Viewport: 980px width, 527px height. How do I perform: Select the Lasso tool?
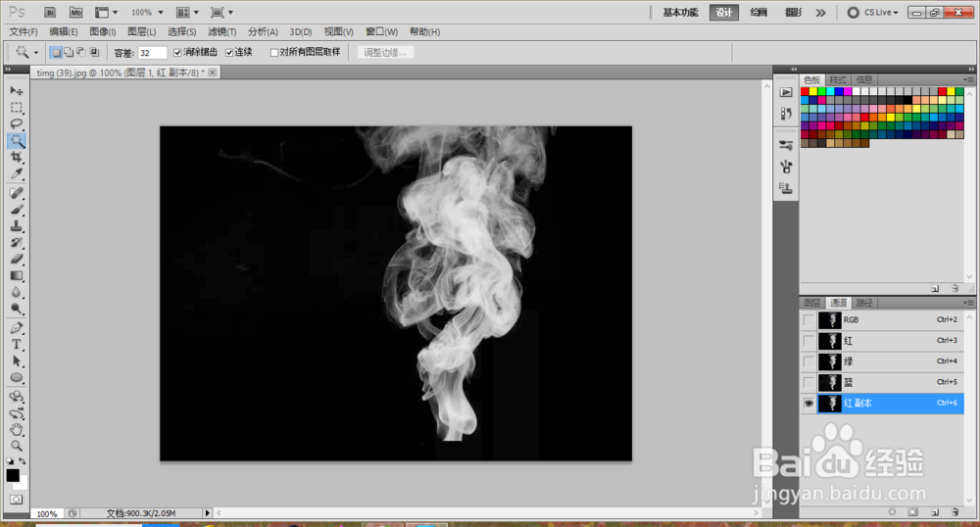pos(17,123)
